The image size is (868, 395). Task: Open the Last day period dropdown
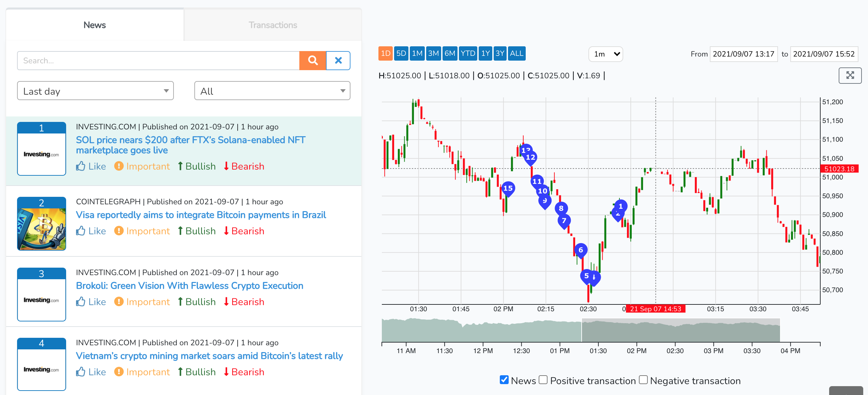[95, 91]
